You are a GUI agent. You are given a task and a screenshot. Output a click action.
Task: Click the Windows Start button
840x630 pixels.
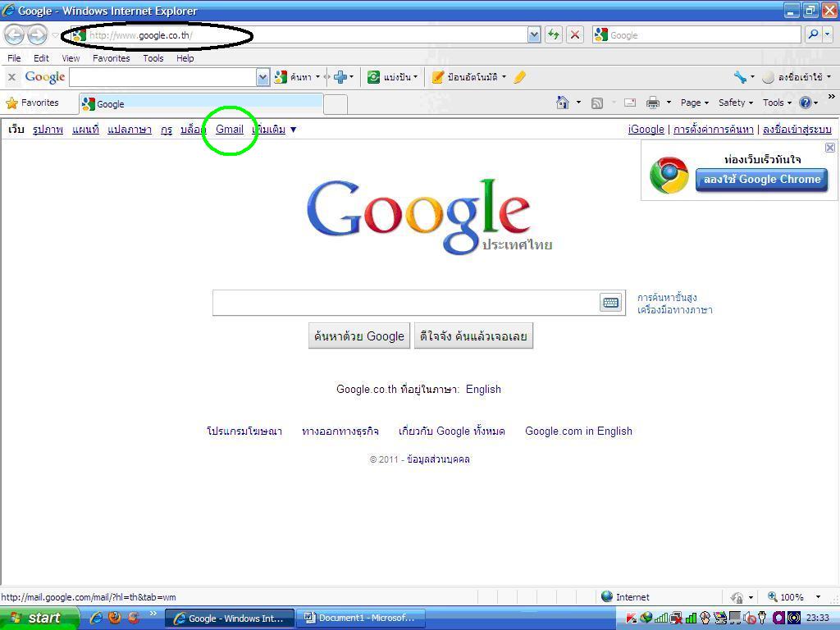tap(39, 619)
